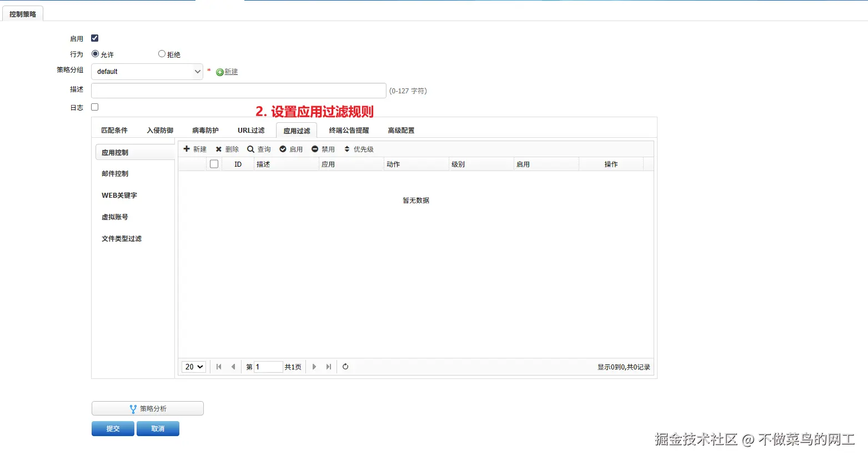Select the 允许 allow radio button
The image size is (868, 460).
(95, 54)
